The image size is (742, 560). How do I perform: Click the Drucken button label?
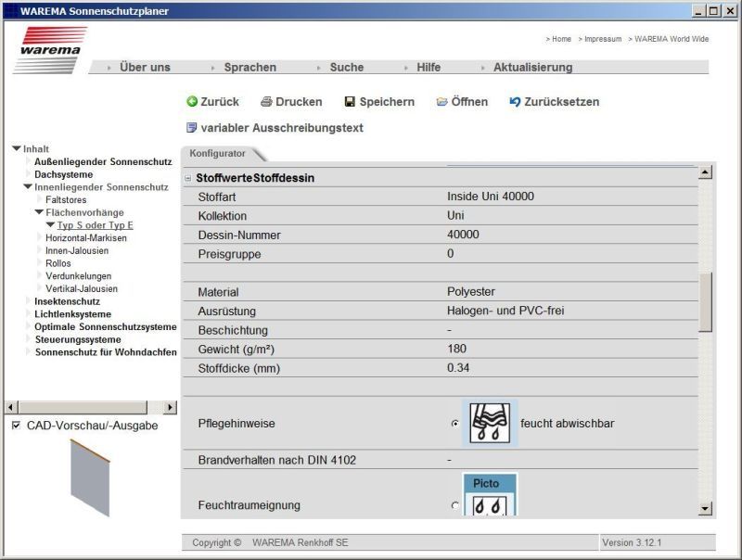(x=299, y=102)
